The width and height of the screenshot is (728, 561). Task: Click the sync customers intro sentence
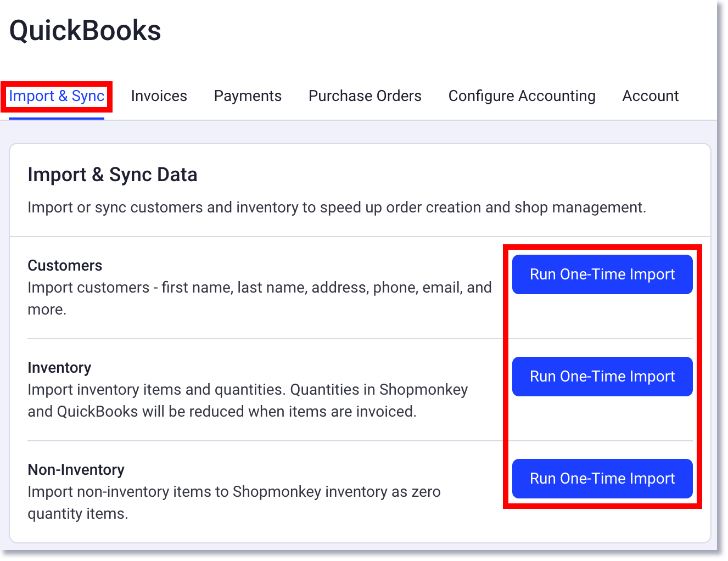point(337,207)
